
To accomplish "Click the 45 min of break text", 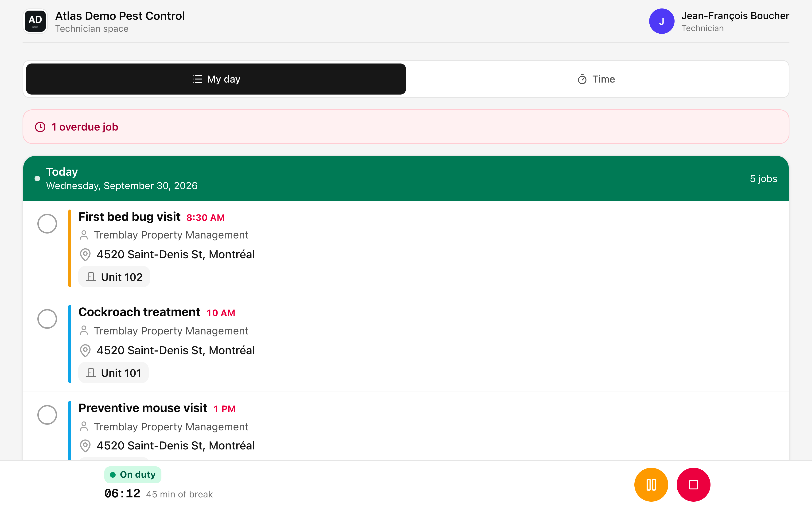I will click(179, 494).
